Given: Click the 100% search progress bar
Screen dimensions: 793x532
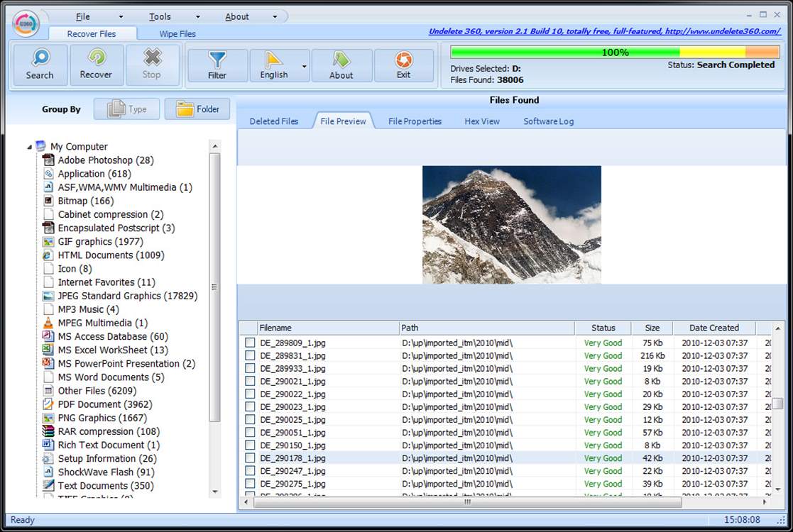Looking at the screenshot, I should 615,52.
